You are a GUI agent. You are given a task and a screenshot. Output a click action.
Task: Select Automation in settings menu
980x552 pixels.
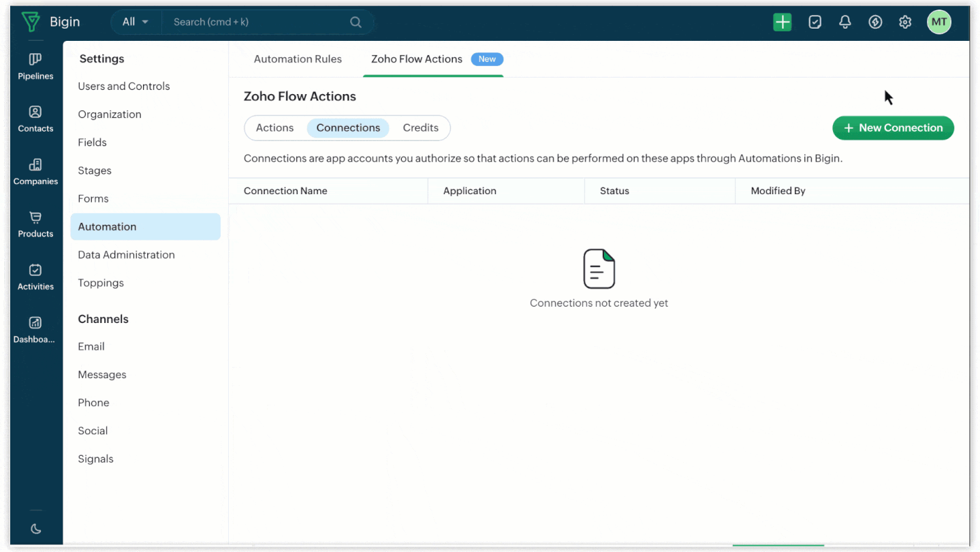(x=145, y=226)
